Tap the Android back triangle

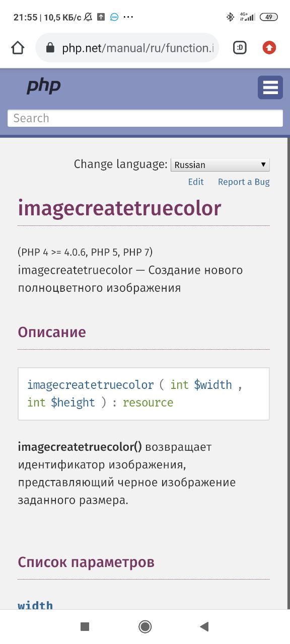pos(204,626)
